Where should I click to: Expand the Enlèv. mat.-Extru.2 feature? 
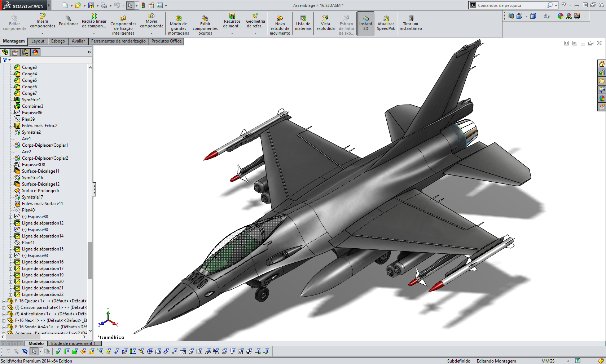(11, 126)
